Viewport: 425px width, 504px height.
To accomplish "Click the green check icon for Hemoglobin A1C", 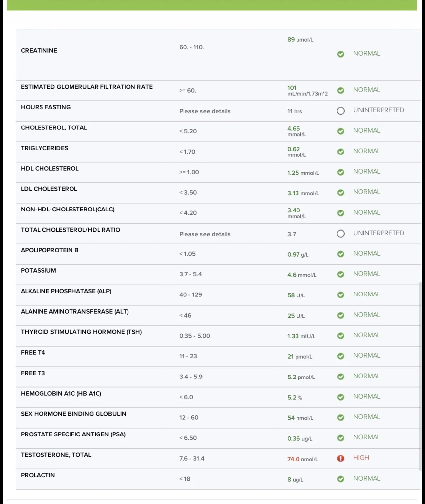I will pyautogui.click(x=341, y=397).
